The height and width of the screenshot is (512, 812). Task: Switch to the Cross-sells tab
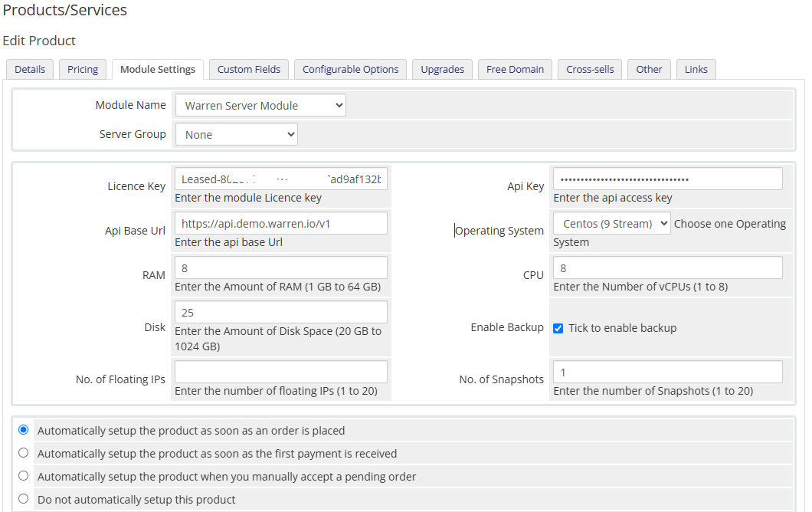tap(590, 69)
